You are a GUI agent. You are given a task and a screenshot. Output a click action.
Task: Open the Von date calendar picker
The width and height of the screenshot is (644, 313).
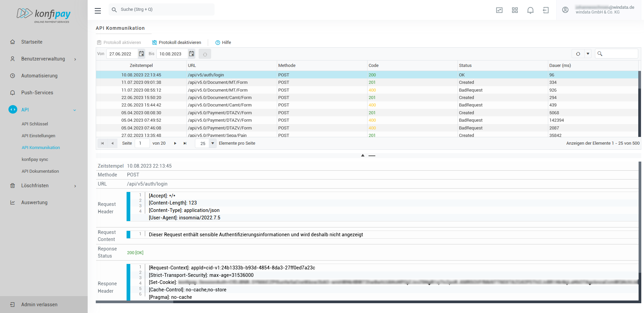click(x=141, y=54)
